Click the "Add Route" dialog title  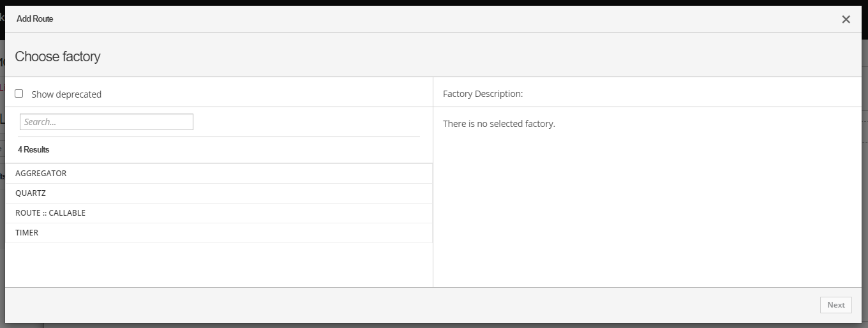coord(35,19)
